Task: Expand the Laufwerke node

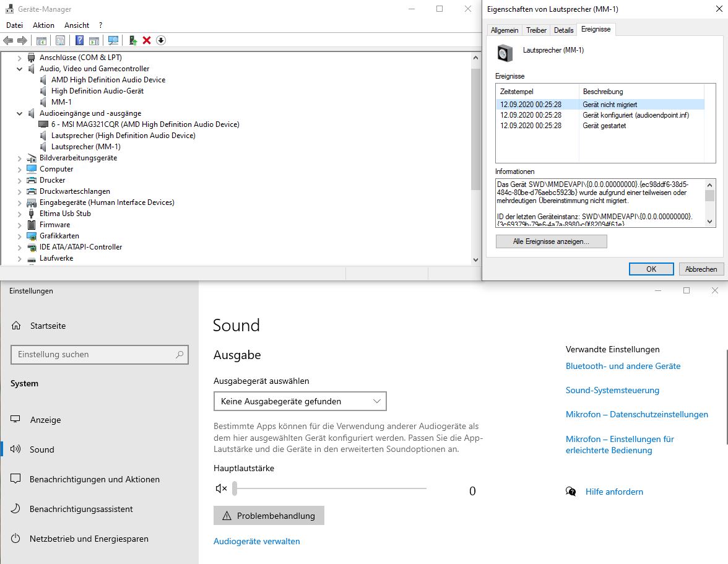Action: pos(20,259)
